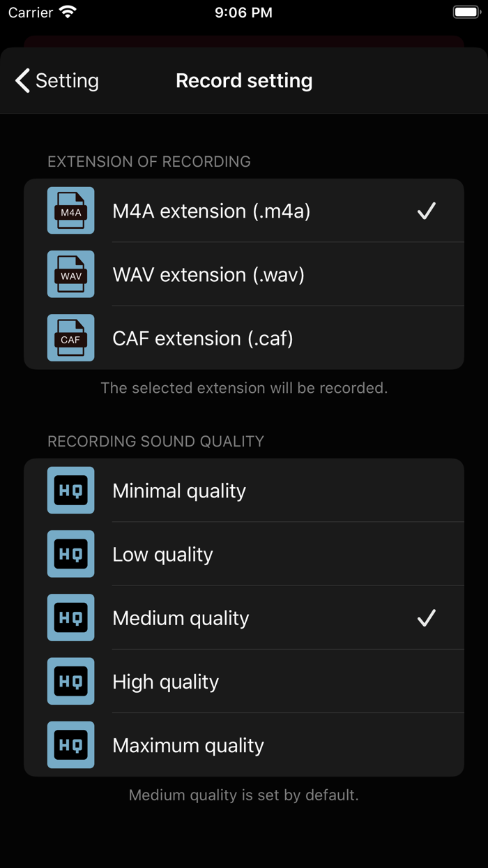Click the HQ icon beside Minimal quality
Screen dimensions: 488x868
pos(70,490)
